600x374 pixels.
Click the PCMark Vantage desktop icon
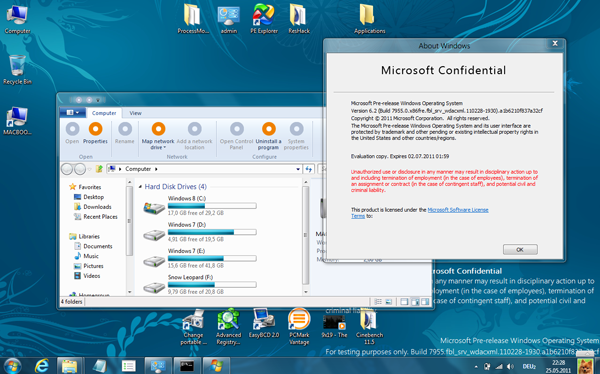(x=299, y=326)
